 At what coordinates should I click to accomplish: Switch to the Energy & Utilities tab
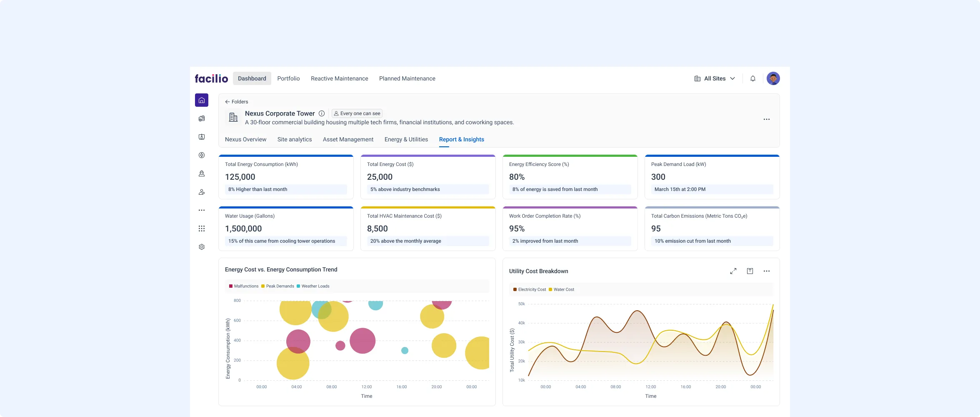point(406,139)
